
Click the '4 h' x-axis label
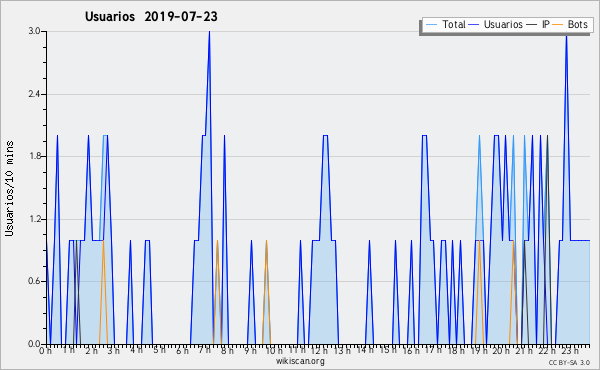[136, 350]
